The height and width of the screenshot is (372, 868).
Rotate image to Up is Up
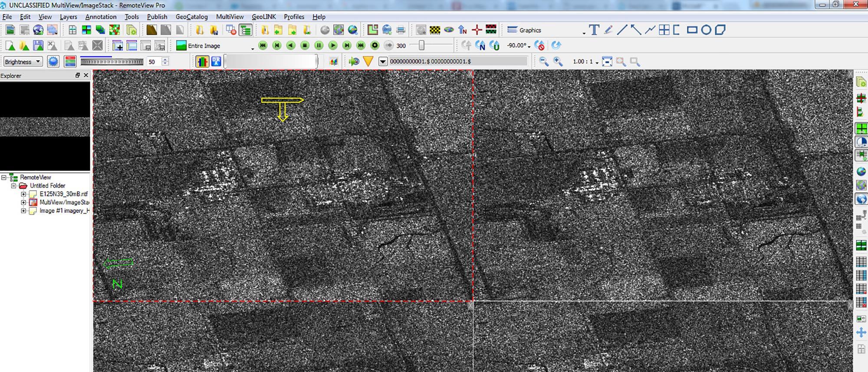(x=494, y=45)
